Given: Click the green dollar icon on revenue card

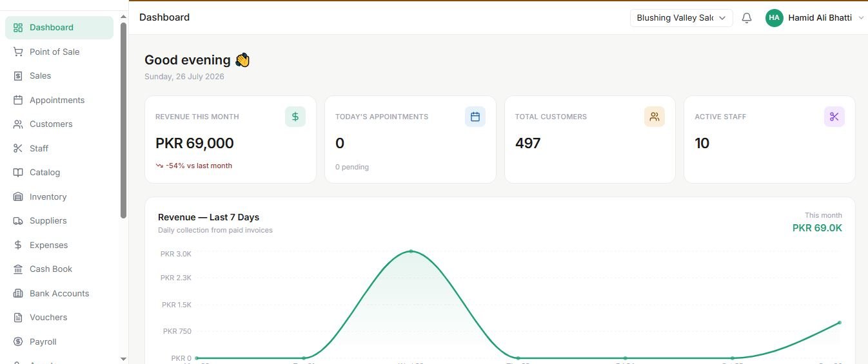Looking at the screenshot, I should coord(295,117).
